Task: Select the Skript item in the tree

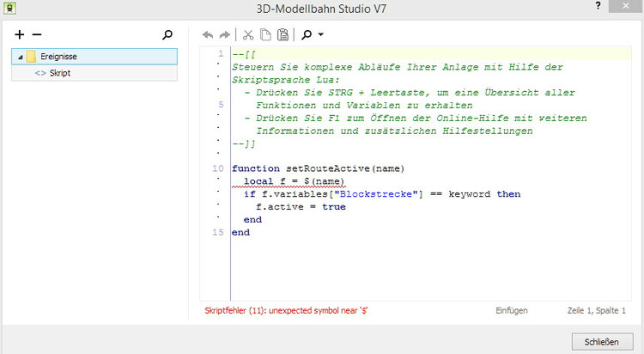Action: click(59, 73)
